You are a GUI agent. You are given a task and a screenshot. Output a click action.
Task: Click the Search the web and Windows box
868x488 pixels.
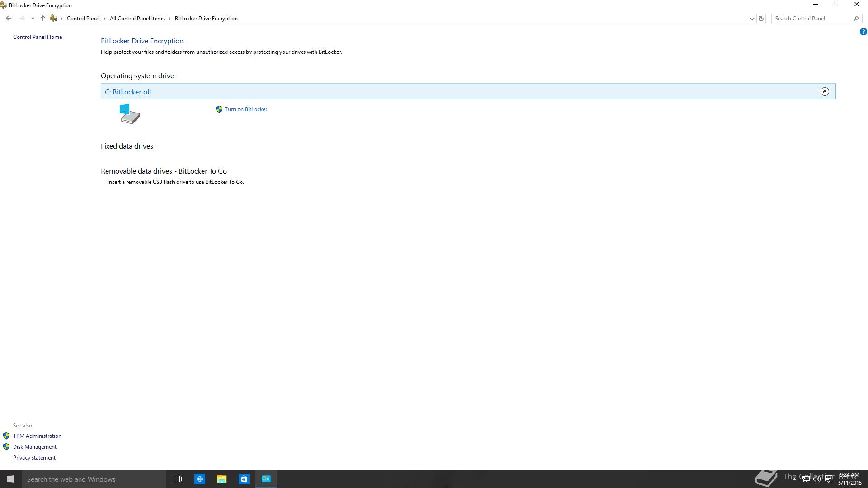(94, 479)
